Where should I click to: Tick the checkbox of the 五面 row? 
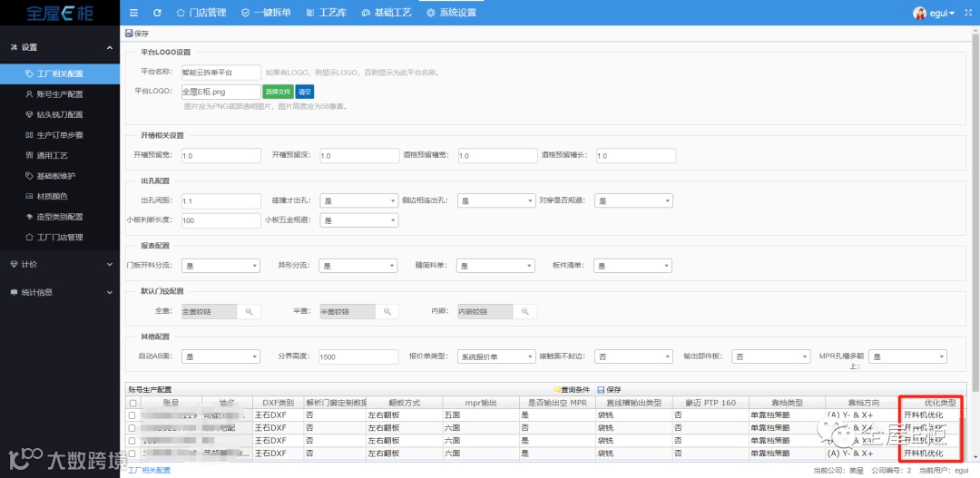click(132, 415)
